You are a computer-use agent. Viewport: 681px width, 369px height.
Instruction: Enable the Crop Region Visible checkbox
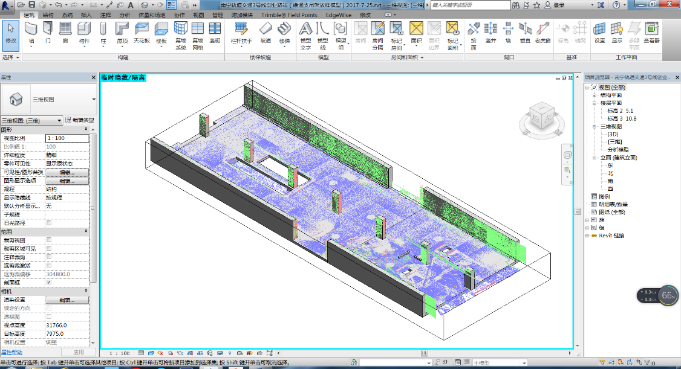[x=49, y=248]
